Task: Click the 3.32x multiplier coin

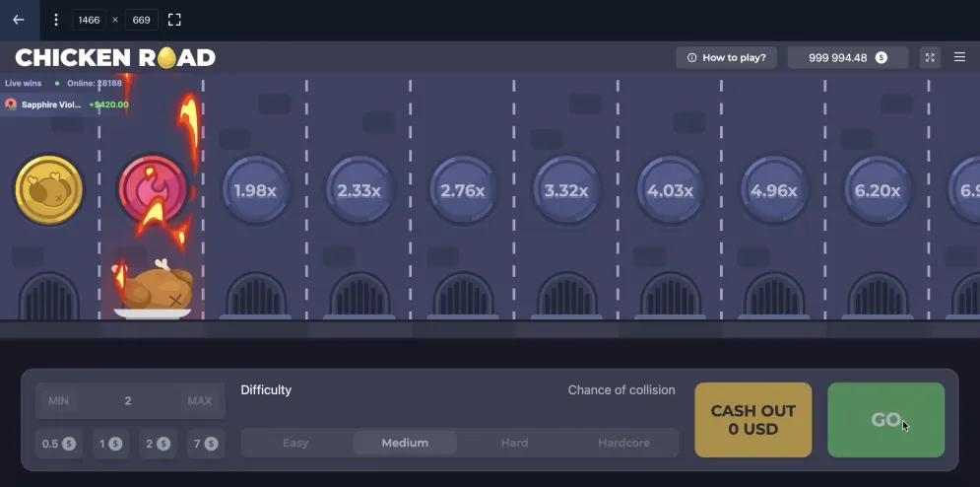Action: 566,190
